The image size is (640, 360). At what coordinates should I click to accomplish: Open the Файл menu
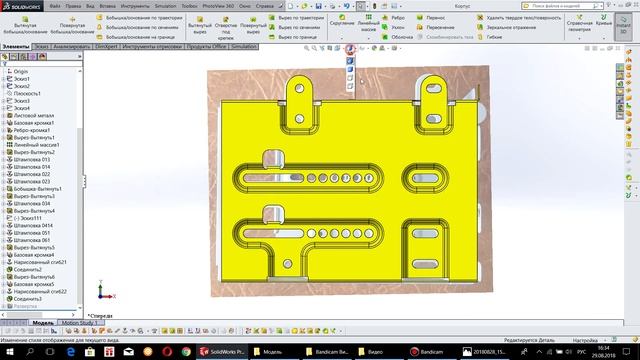click(x=55, y=6)
